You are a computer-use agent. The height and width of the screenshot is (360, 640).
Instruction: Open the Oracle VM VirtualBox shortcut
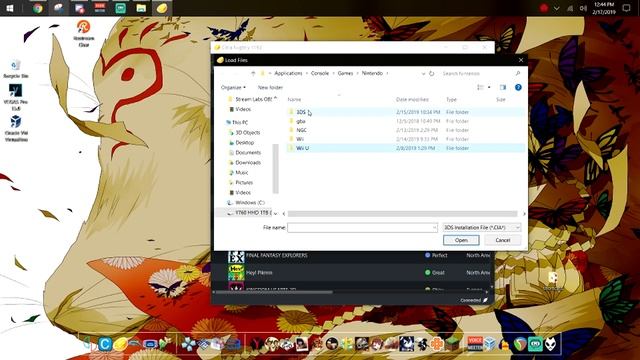[x=16, y=128]
